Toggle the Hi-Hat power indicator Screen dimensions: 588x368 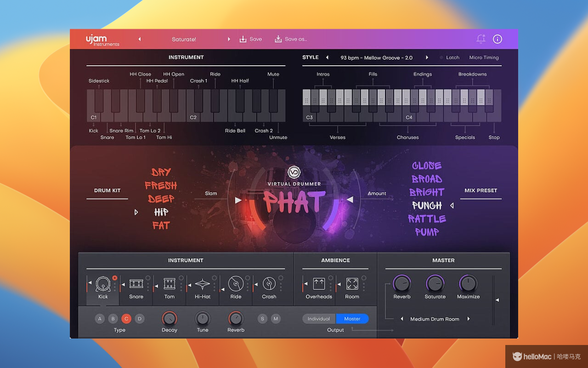click(214, 278)
